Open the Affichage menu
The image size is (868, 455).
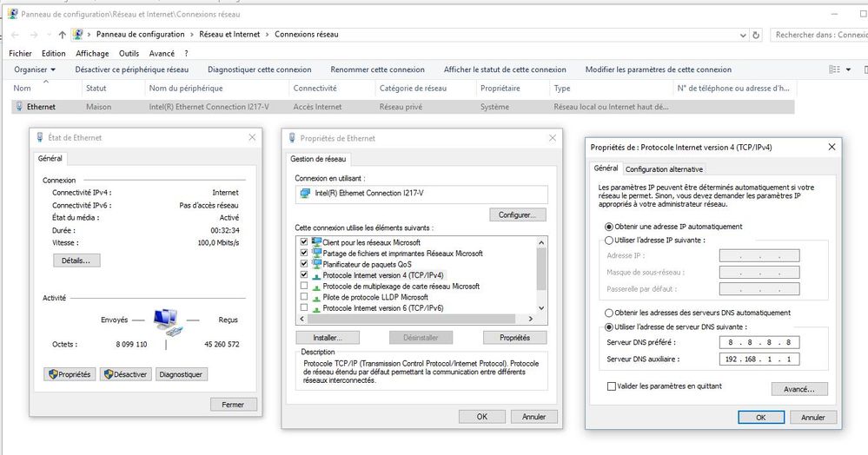[92, 53]
